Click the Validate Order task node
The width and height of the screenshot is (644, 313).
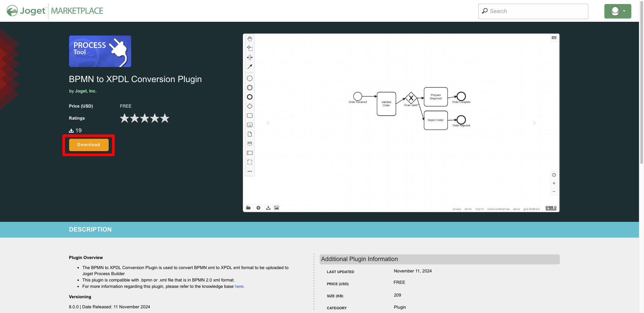point(386,104)
